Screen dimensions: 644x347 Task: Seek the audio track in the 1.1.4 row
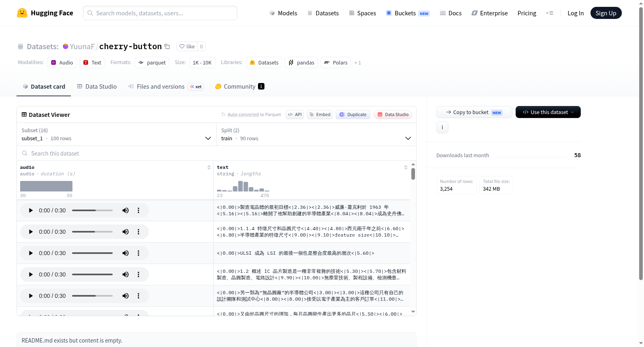point(92,232)
